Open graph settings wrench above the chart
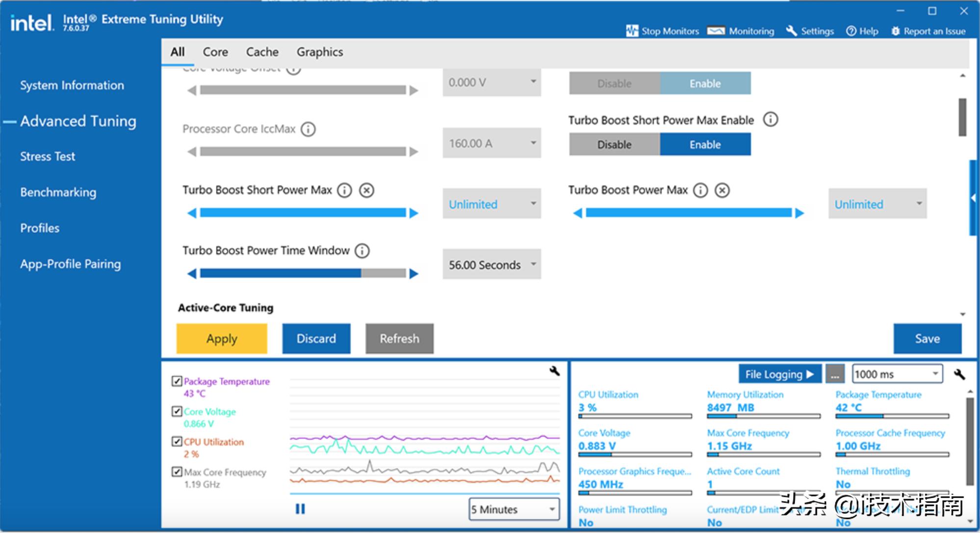Image resolution: width=980 pixels, height=533 pixels. point(554,371)
